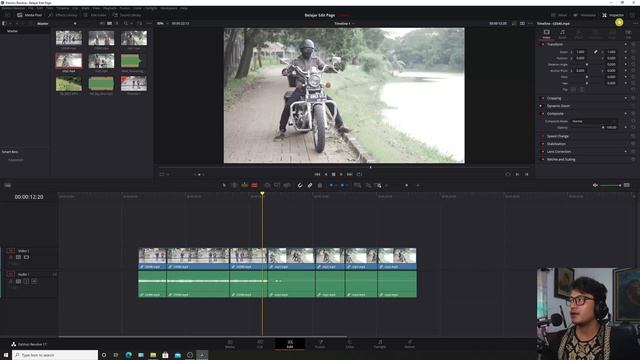
Task: Jump to first frame playback button
Action: point(317,174)
